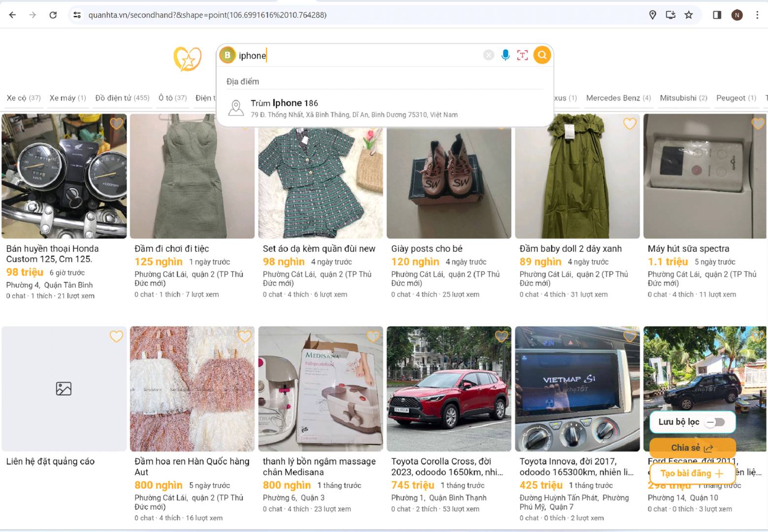Click the map pin icon beside Trùm Iphone 186
The width and height of the screenshot is (768, 532).
coord(236,108)
